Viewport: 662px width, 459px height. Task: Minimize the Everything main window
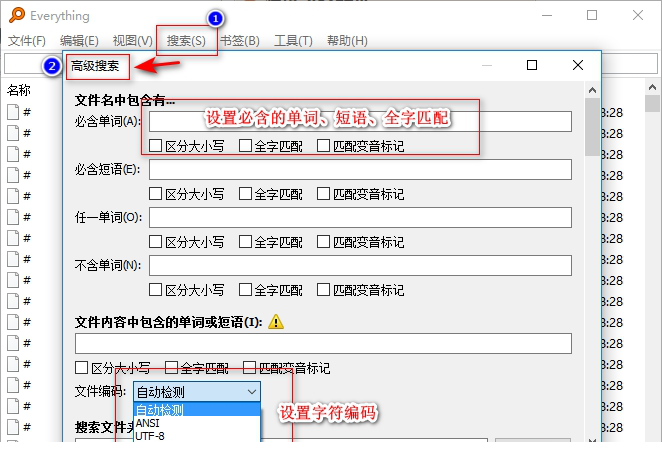(x=547, y=15)
